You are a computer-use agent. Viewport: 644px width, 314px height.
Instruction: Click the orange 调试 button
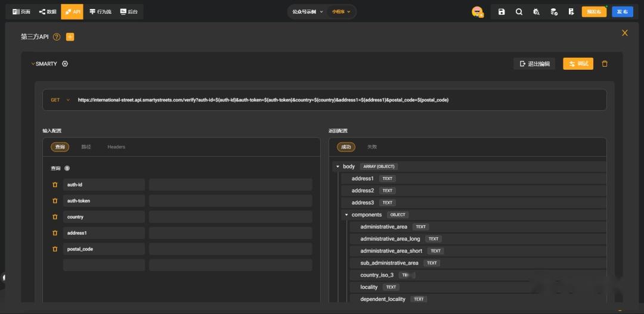click(578, 64)
